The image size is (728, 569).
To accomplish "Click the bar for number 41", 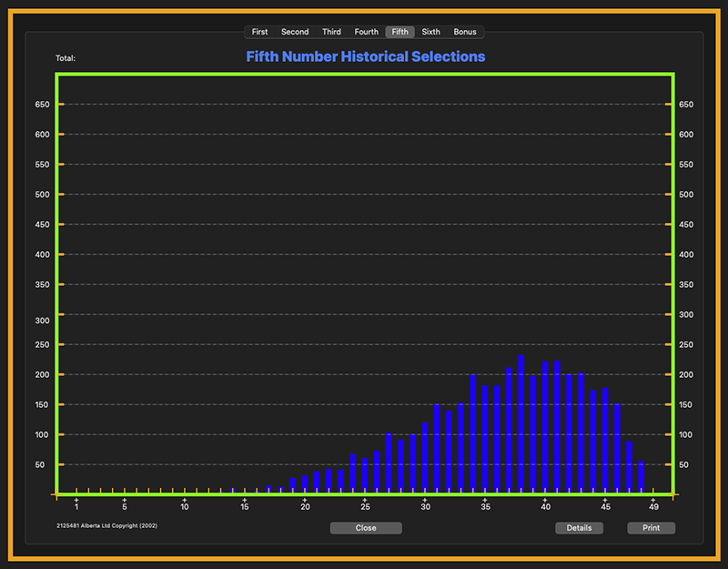I will [557, 426].
